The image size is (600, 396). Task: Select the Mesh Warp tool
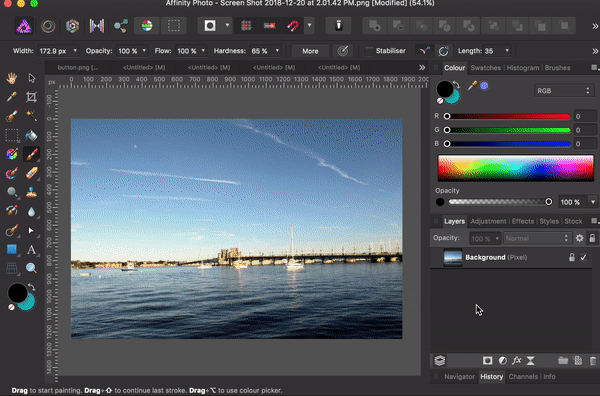point(11,269)
